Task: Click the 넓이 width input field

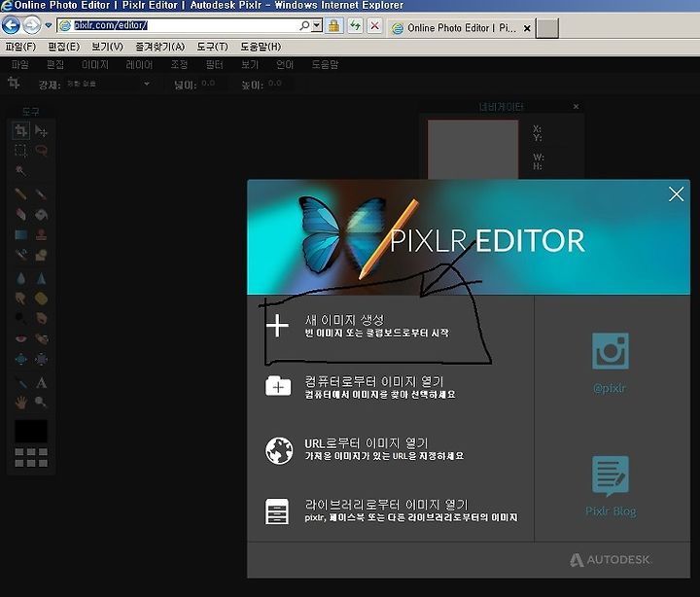Action: (x=216, y=84)
